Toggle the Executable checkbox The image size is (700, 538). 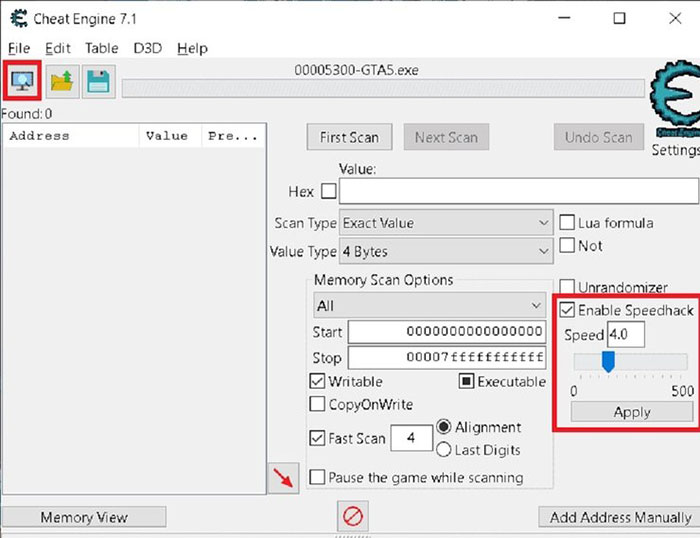pyautogui.click(x=466, y=381)
